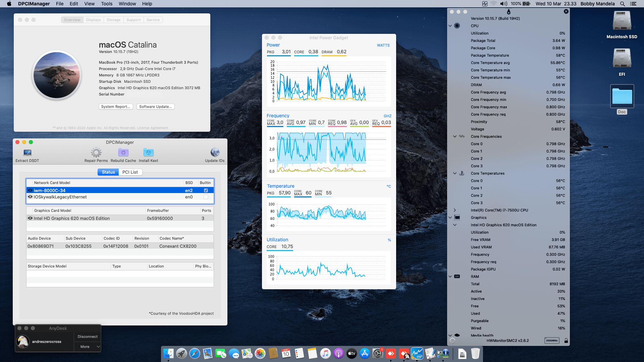The width and height of the screenshot is (644, 362).
Task: Open the Tools menu
Action: (107, 4)
